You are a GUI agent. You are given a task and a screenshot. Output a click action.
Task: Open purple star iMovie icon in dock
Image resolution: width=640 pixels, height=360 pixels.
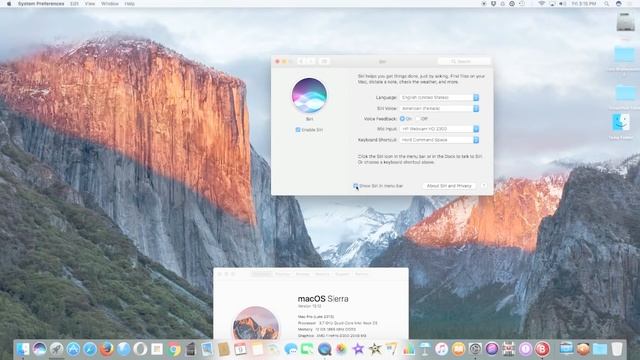[358, 349]
